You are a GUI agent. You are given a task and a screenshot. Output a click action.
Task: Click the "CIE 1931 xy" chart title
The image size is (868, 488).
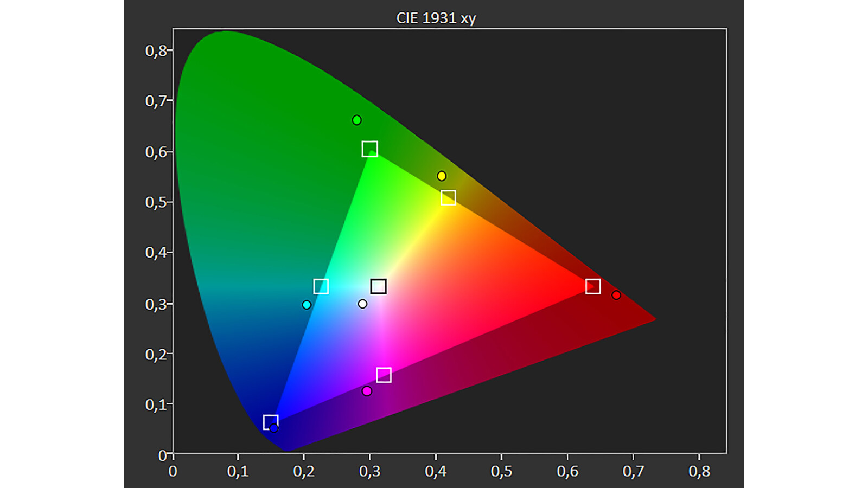(436, 18)
